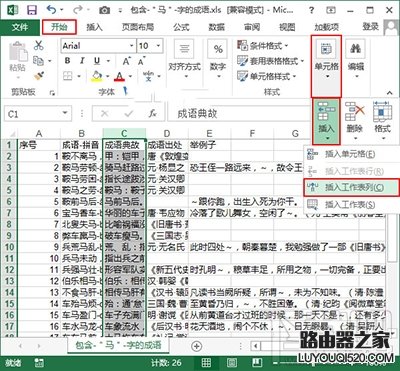Viewport: 400px width, 371px height.
Task: Toggle Italic formatting
Action: click(82, 61)
